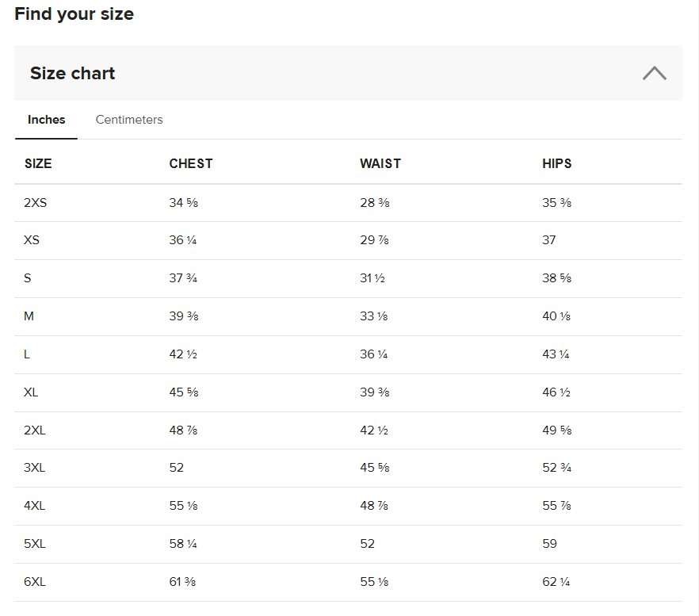
Task: Click the XL size row label
Action: coord(31,392)
